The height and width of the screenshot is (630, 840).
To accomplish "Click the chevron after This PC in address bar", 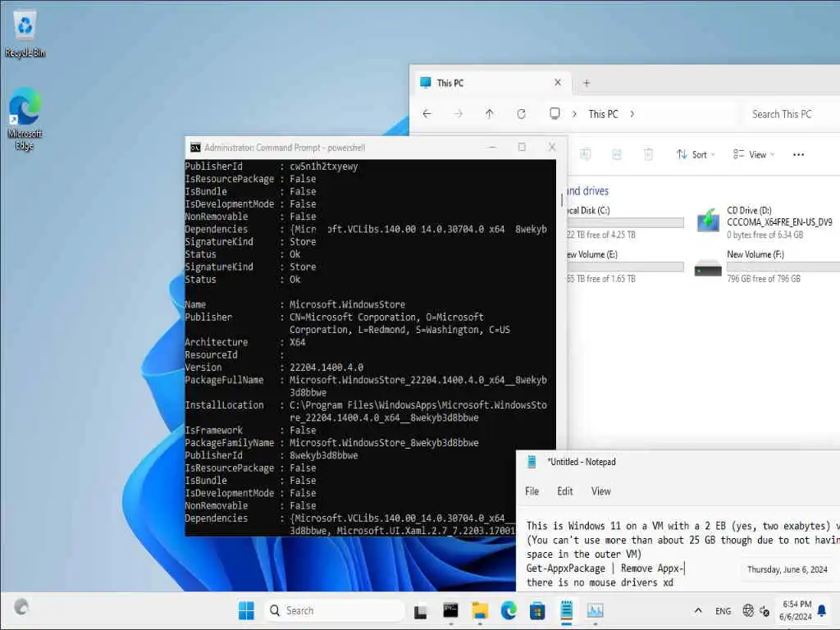I will click(x=632, y=113).
